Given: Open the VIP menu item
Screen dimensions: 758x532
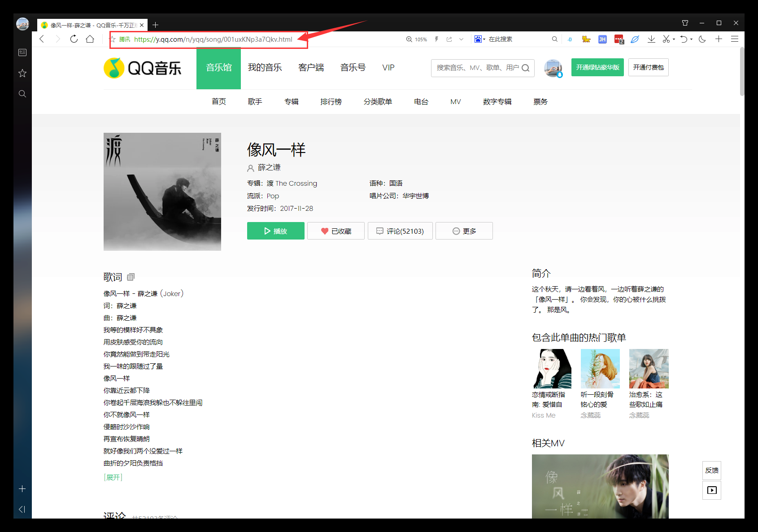Looking at the screenshot, I should pos(388,68).
